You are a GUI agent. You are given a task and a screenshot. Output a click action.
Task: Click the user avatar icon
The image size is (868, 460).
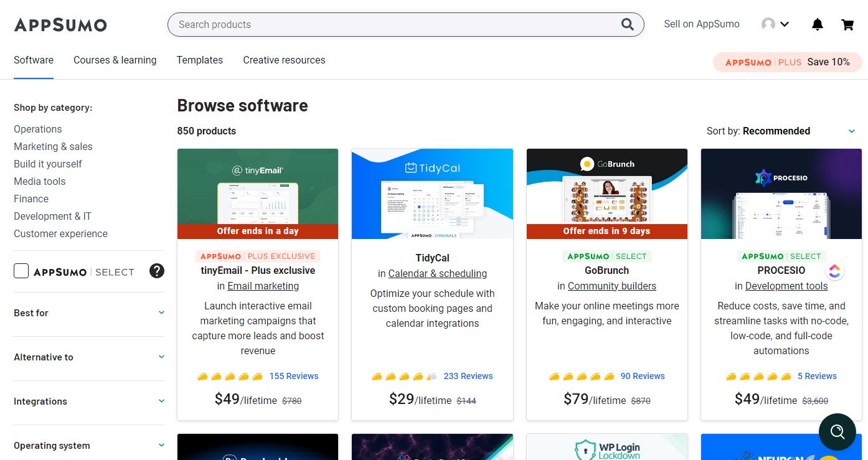768,24
